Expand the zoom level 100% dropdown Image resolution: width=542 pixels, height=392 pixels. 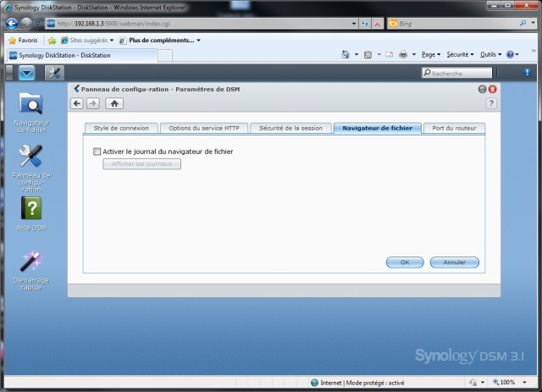click(x=524, y=383)
